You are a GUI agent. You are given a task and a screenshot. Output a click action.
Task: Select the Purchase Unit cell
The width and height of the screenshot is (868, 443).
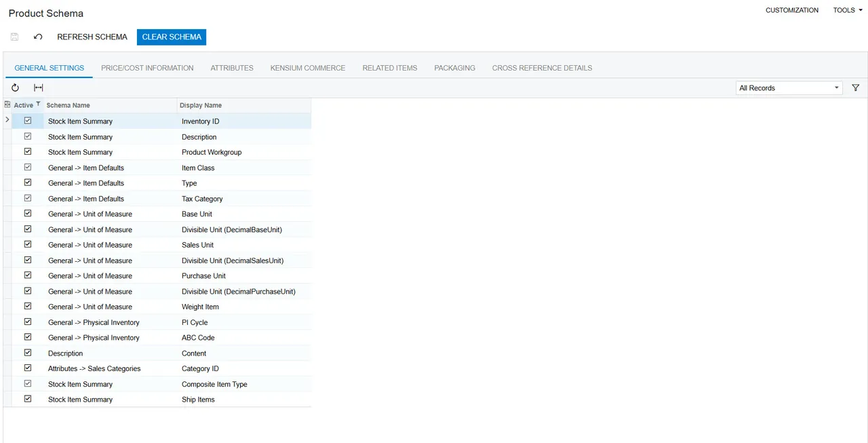click(244, 276)
